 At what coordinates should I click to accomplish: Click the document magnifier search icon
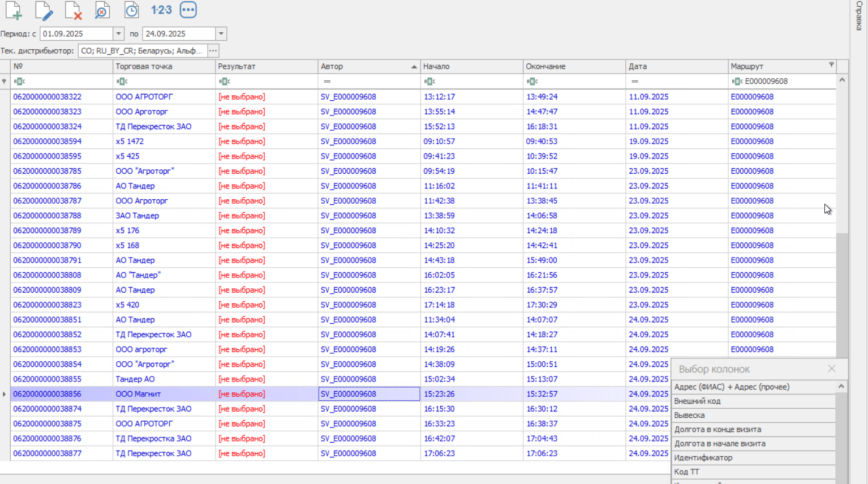(x=102, y=10)
